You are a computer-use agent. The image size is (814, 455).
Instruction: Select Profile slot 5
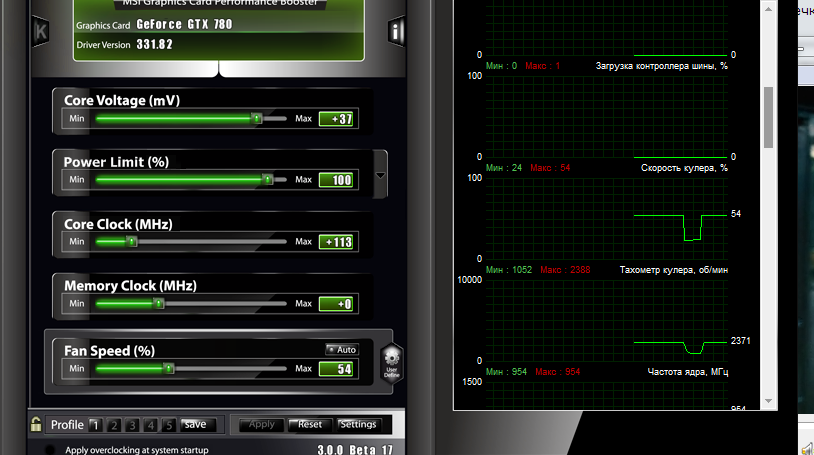pos(169,425)
